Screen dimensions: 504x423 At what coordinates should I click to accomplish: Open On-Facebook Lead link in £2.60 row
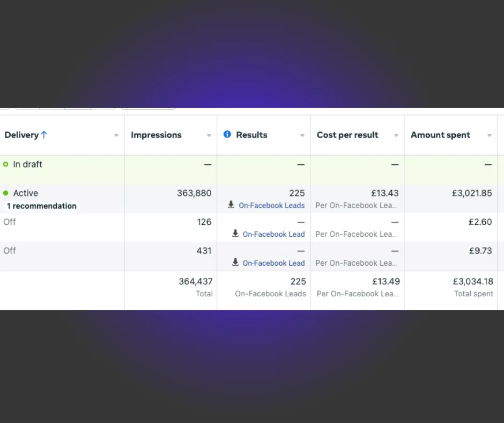coord(273,234)
